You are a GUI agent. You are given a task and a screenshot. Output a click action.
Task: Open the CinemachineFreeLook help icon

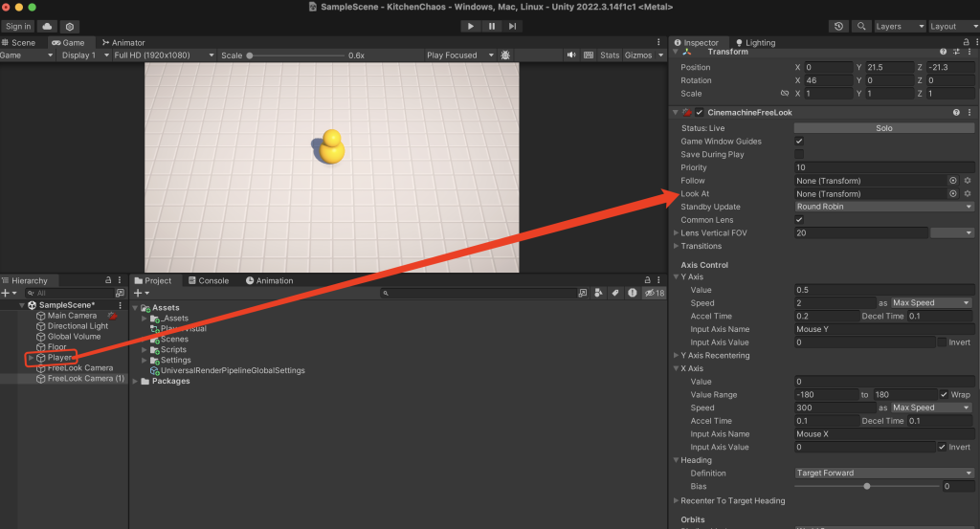coord(956,113)
